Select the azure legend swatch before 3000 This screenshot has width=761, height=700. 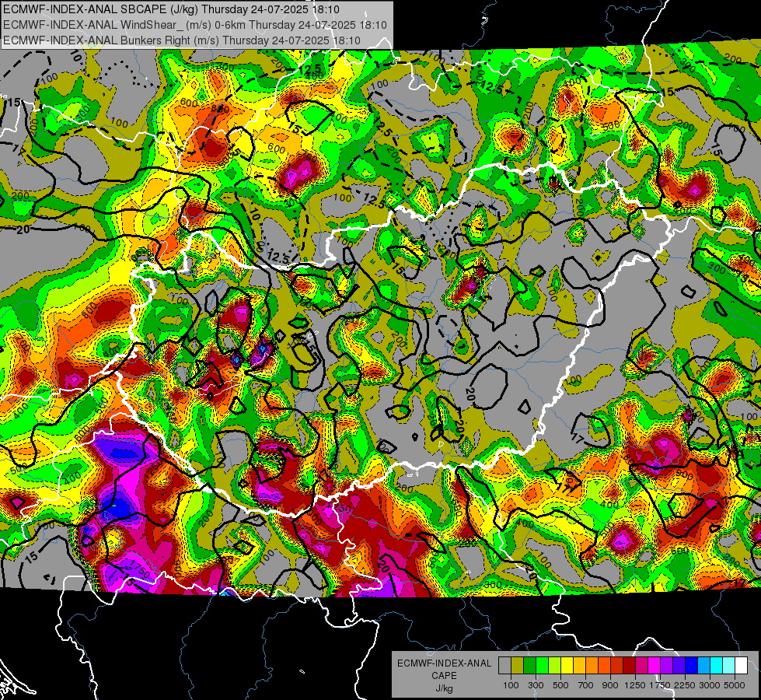pyautogui.click(x=703, y=665)
